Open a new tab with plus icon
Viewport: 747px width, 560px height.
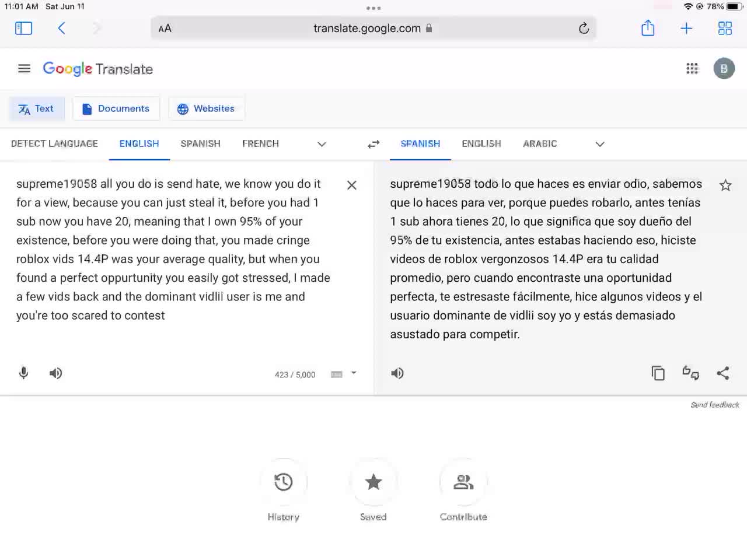(x=686, y=28)
